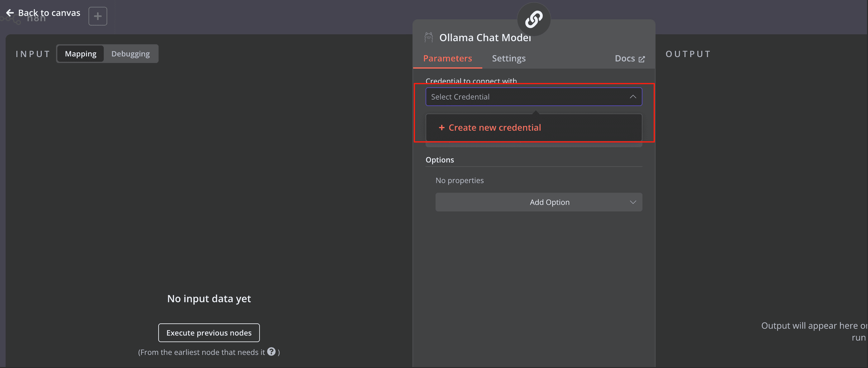Click the Ollama Chat Model title
This screenshot has height=368, width=868.
484,37
